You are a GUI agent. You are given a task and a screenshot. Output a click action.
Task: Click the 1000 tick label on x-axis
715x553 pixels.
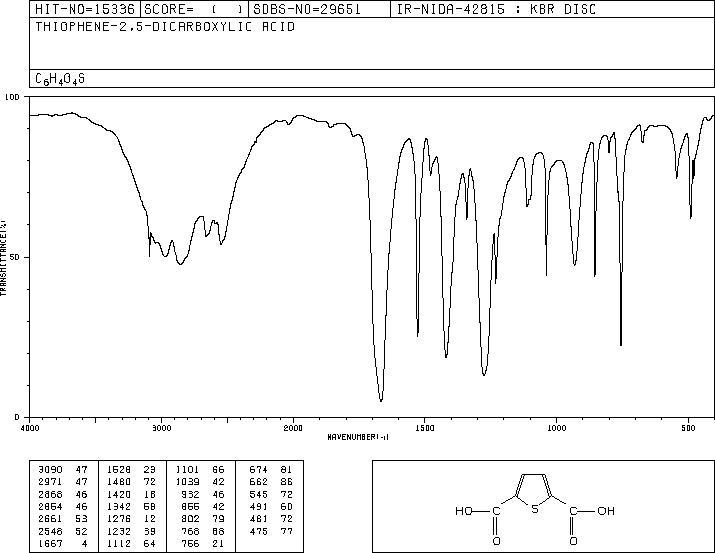click(556, 428)
